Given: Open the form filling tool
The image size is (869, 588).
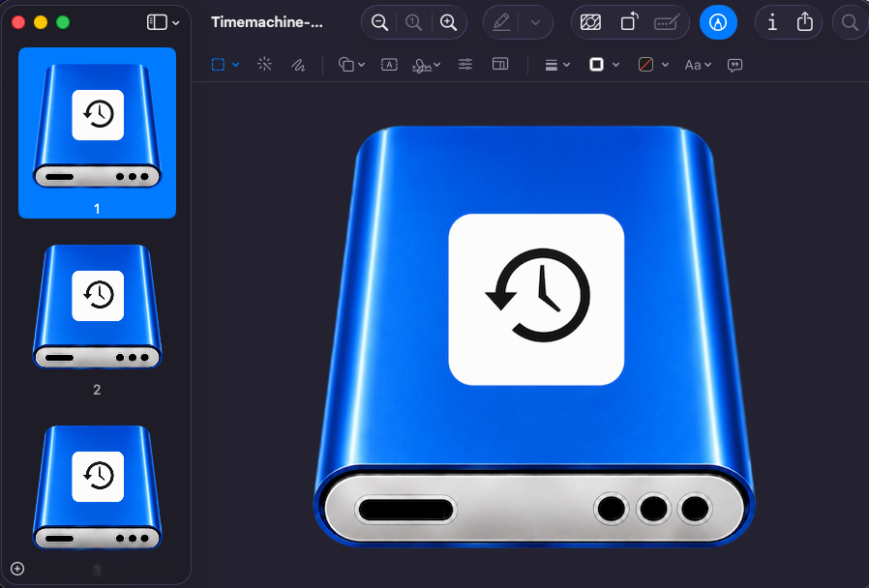Looking at the screenshot, I should [667, 22].
